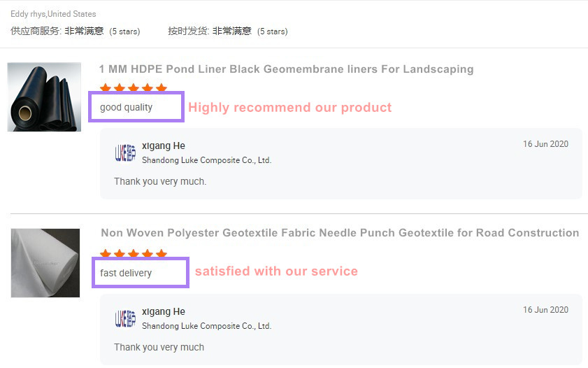Click the 按时发货 rating label

pyautogui.click(x=188, y=31)
